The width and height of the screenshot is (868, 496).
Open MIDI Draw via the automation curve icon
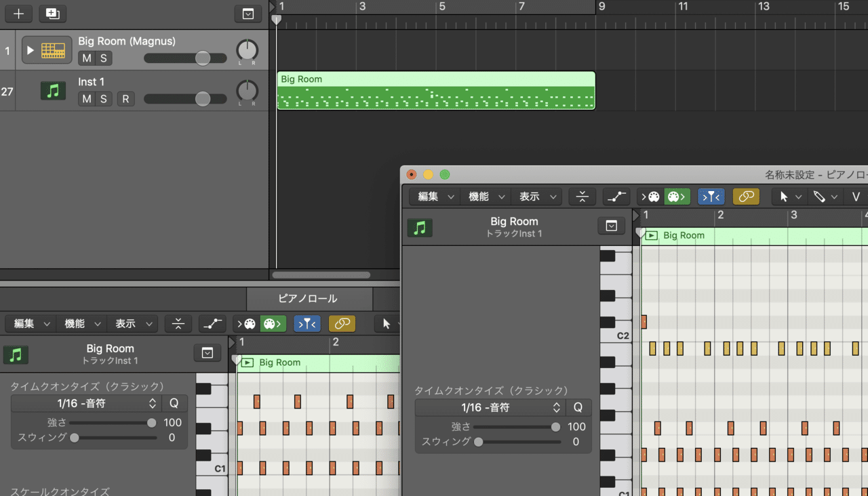click(x=616, y=197)
